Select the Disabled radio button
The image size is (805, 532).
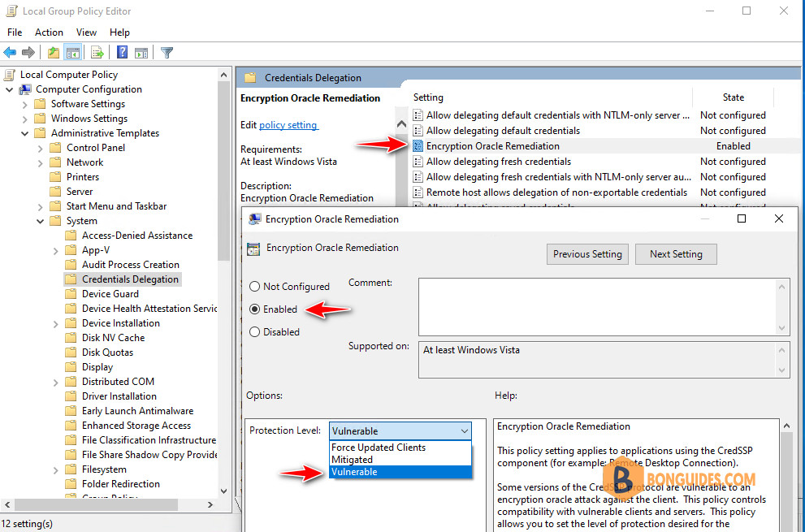tap(254, 331)
